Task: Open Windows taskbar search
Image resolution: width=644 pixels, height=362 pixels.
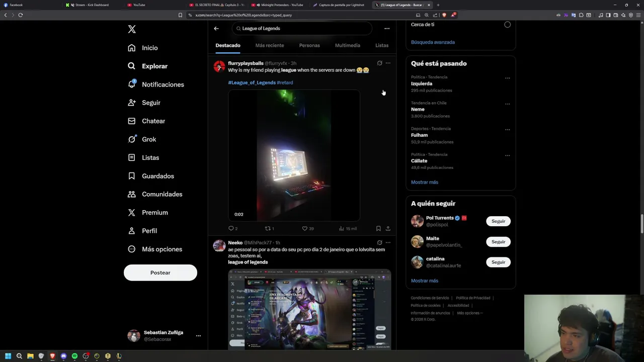Action: click(x=19, y=356)
